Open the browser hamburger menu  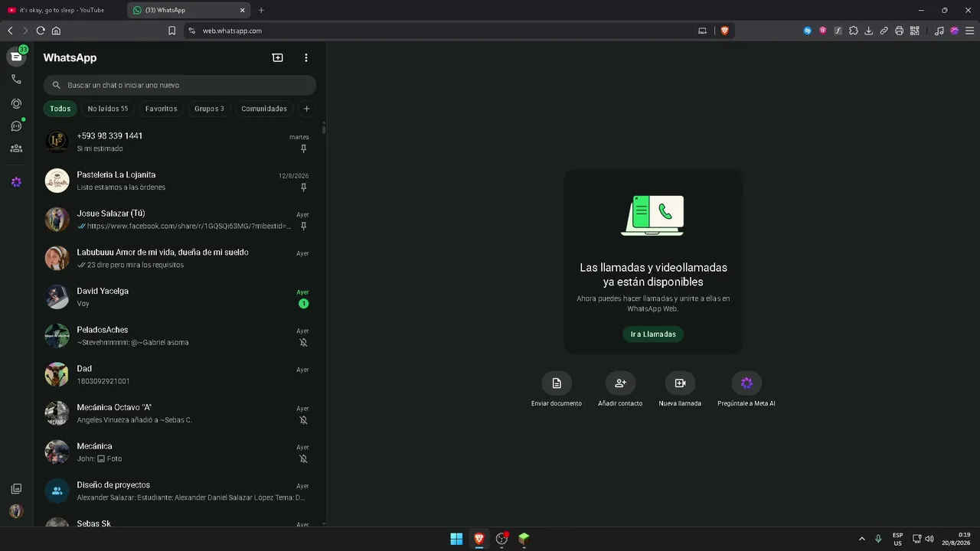[970, 31]
